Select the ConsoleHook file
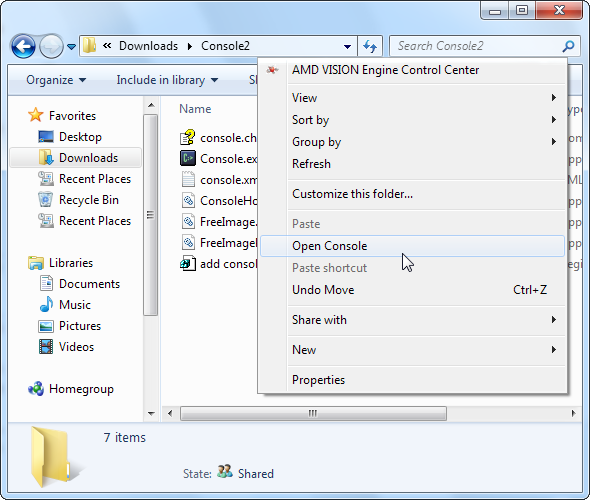 [228, 201]
